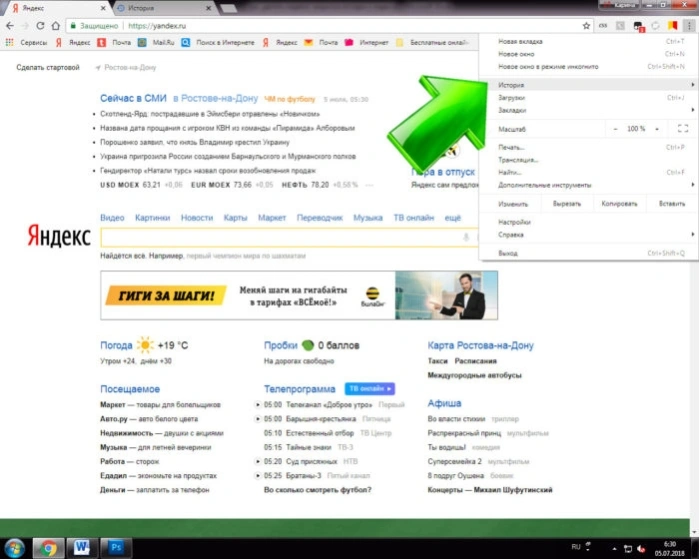
Task: Go to home page via house icon
Action: click(x=56, y=26)
